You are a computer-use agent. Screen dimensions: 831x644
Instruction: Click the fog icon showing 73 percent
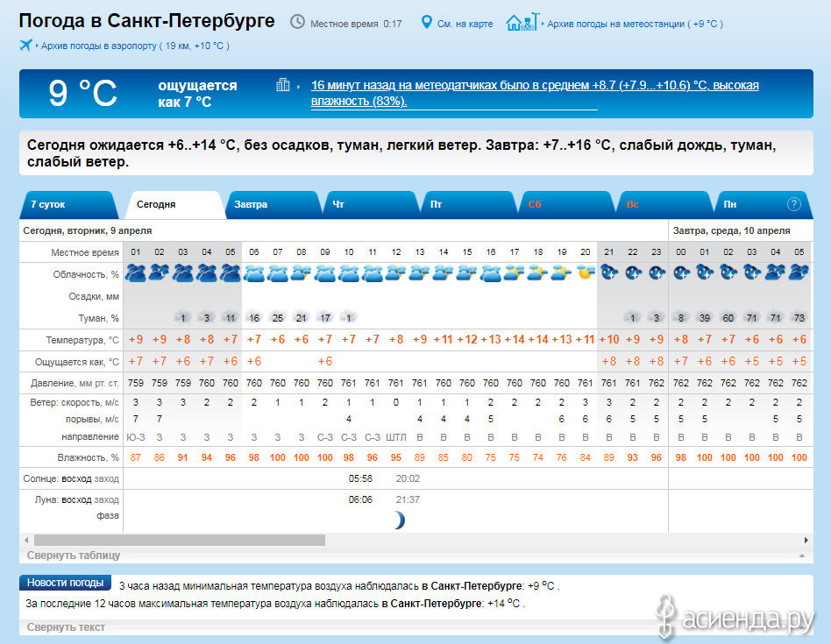tap(799, 317)
